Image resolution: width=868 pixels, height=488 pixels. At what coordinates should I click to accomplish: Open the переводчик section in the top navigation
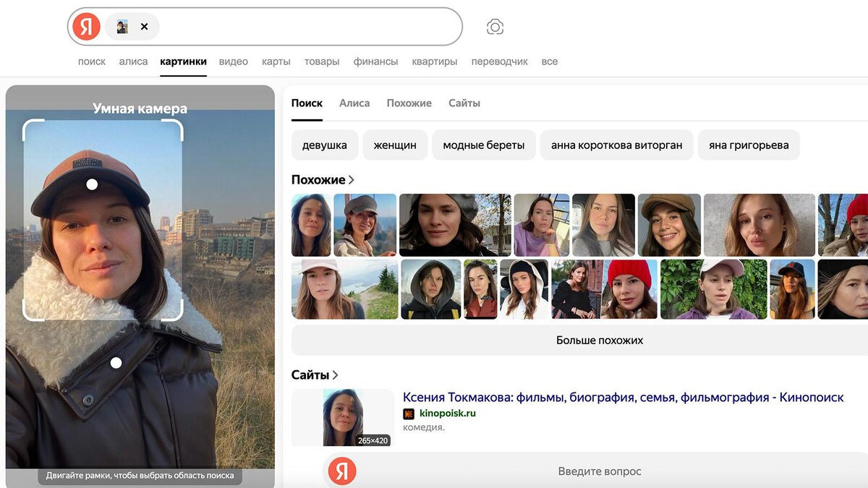(499, 61)
